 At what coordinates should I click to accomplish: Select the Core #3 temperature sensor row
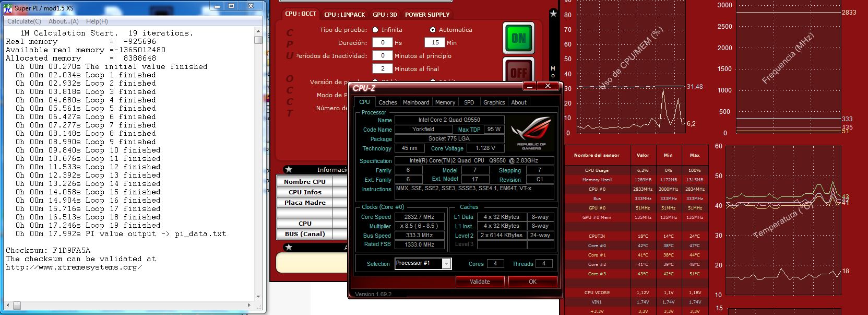pyautogui.click(x=636, y=274)
